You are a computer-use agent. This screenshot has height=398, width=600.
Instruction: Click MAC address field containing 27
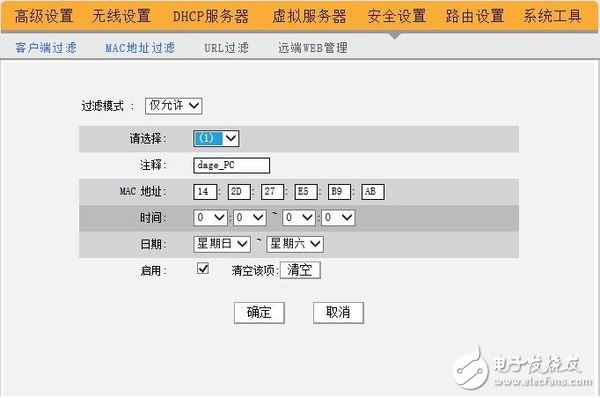(272, 192)
